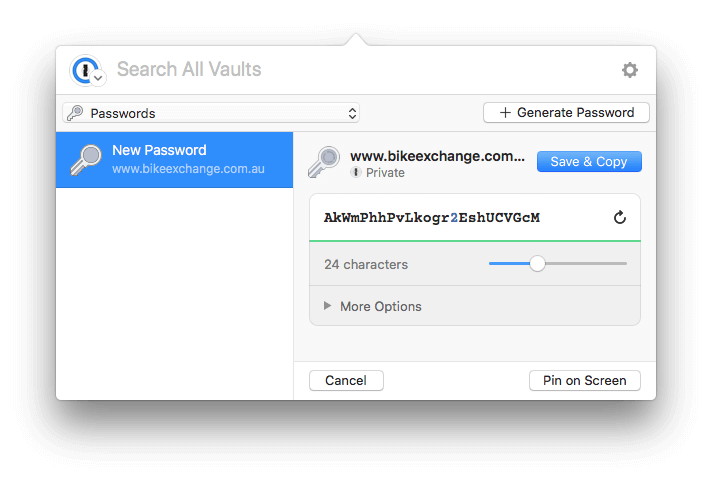
Task: Open the vault switcher chevron on logo
Action: click(98, 78)
